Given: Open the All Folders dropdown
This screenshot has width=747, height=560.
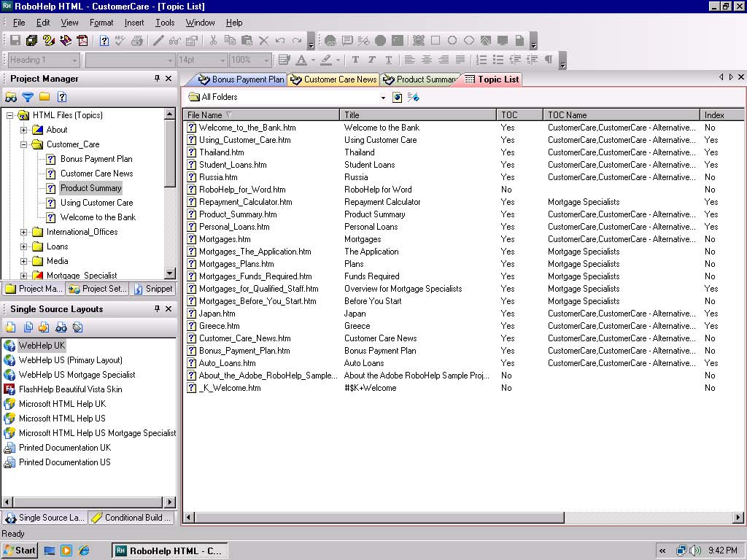Looking at the screenshot, I should [383, 97].
